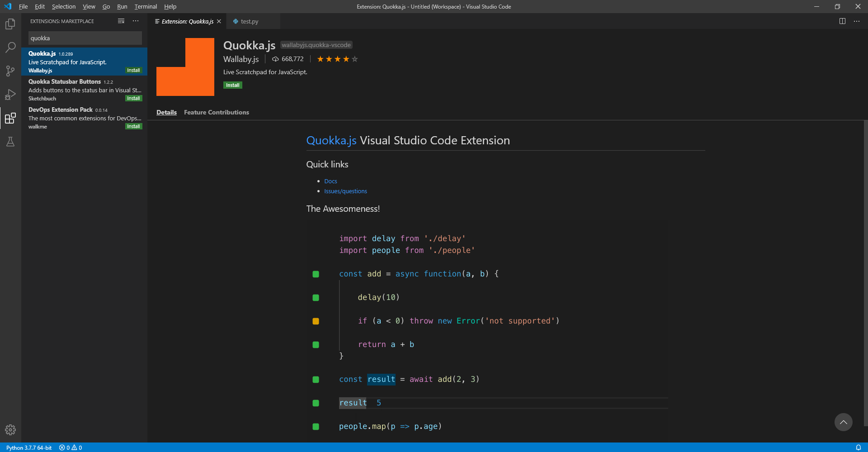Click the Wallaby.js publisher name
The height and width of the screenshot is (452, 868).
pyautogui.click(x=241, y=59)
